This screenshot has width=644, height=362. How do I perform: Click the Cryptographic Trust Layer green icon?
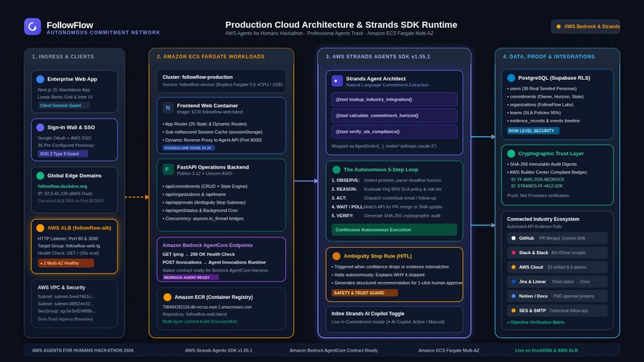pos(511,153)
